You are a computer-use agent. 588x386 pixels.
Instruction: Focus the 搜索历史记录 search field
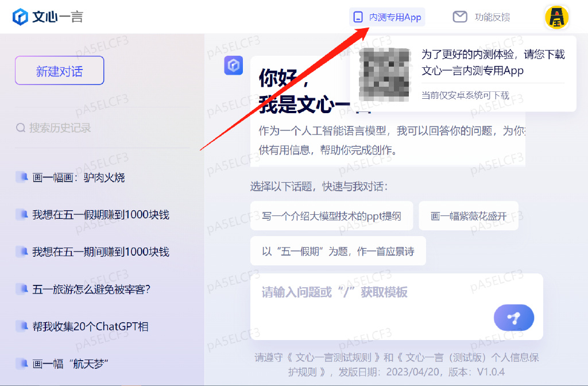pyautogui.click(x=103, y=128)
